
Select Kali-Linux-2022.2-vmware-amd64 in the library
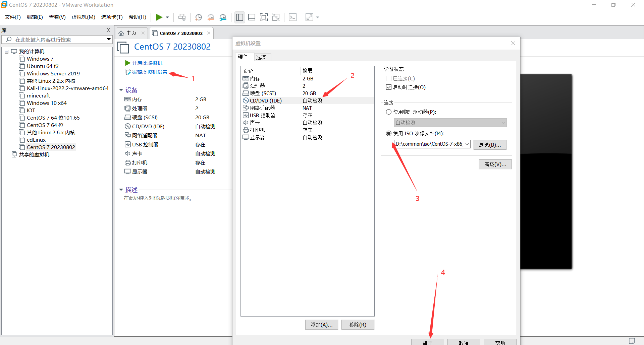tap(67, 88)
